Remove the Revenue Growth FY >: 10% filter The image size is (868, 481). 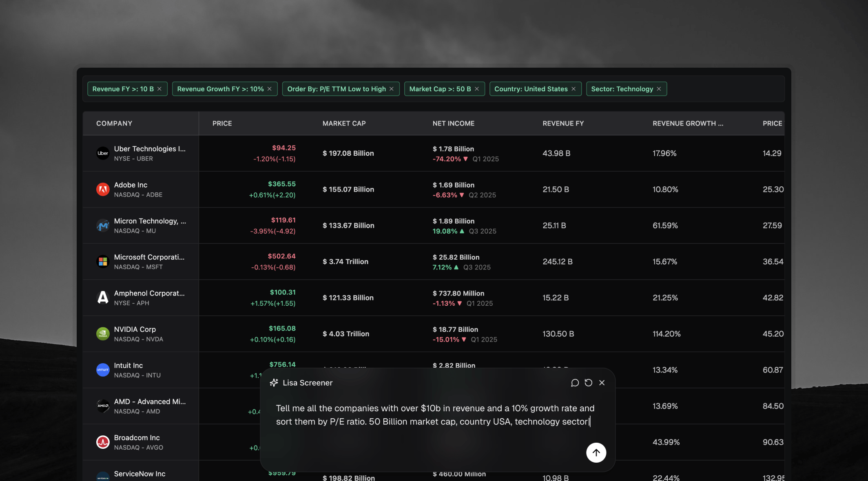pos(270,89)
